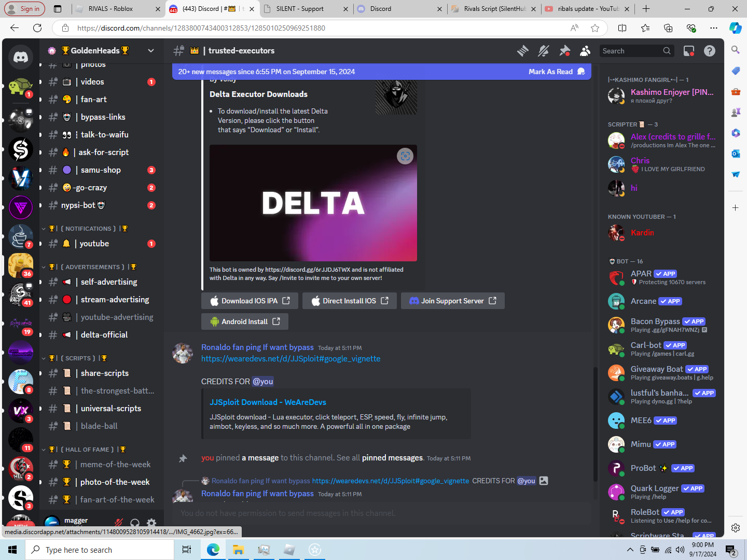This screenshot has width=747, height=560.
Task: Open Task View on taskbar
Action: point(187,550)
